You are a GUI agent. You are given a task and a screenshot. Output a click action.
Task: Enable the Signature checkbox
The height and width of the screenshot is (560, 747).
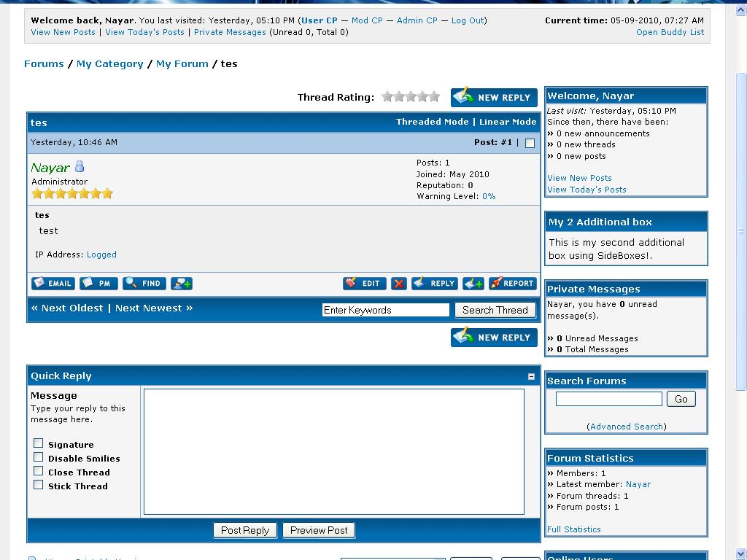click(x=38, y=443)
